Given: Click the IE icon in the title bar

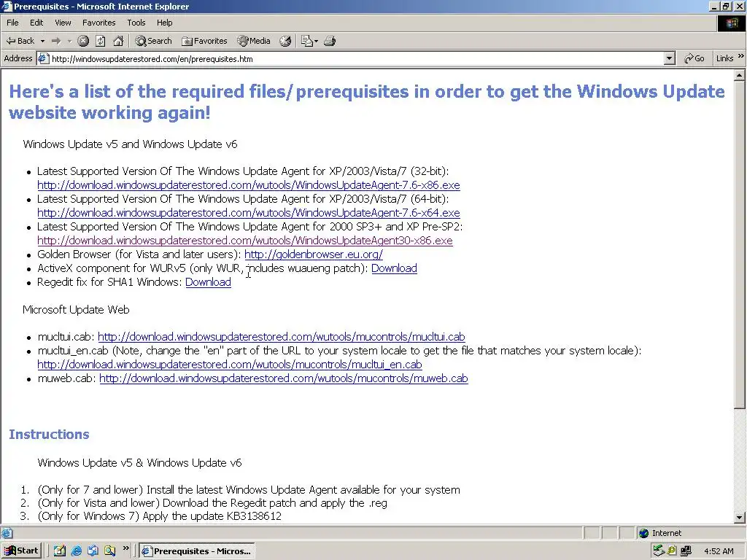Looking at the screenshot, I should coord(7,7).
